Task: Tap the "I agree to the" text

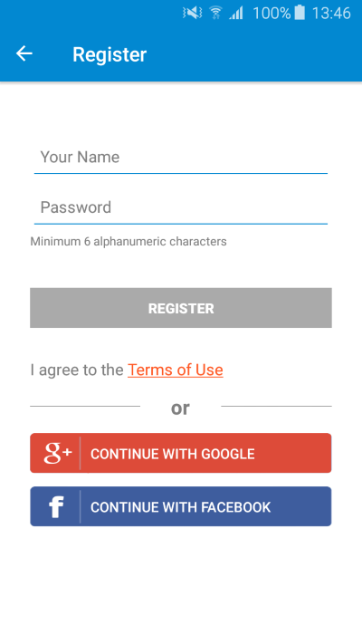Action: [x=77, y=370]
